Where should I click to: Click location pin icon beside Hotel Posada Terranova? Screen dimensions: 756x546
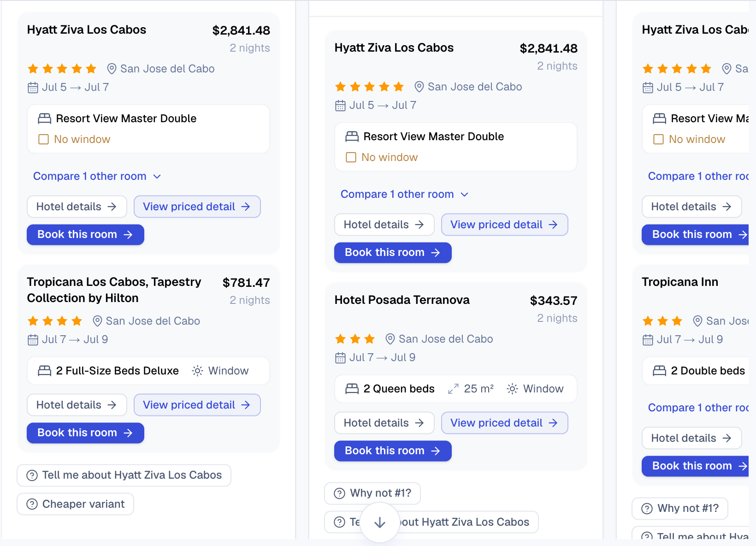click(390, 339)
